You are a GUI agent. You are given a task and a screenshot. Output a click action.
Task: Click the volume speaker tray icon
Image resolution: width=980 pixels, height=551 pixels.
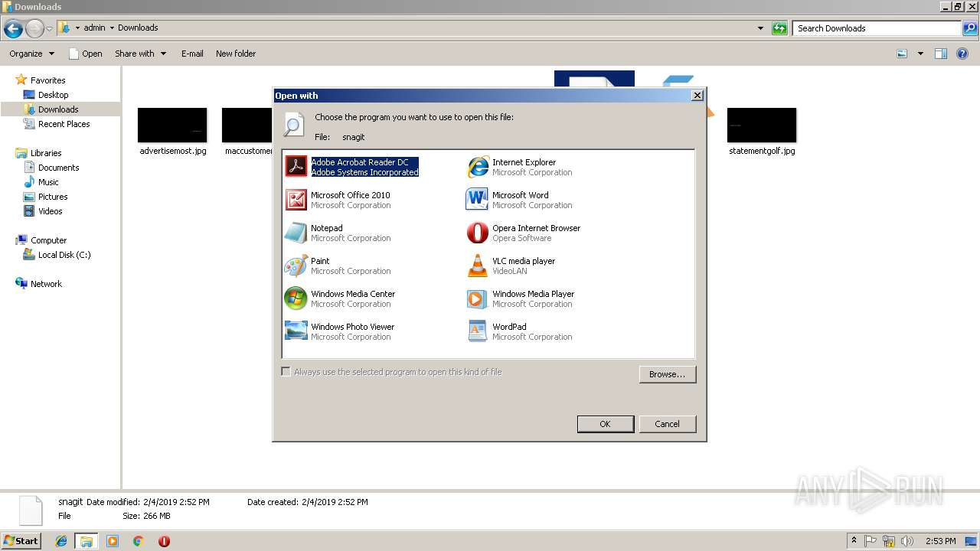(907, 541)
